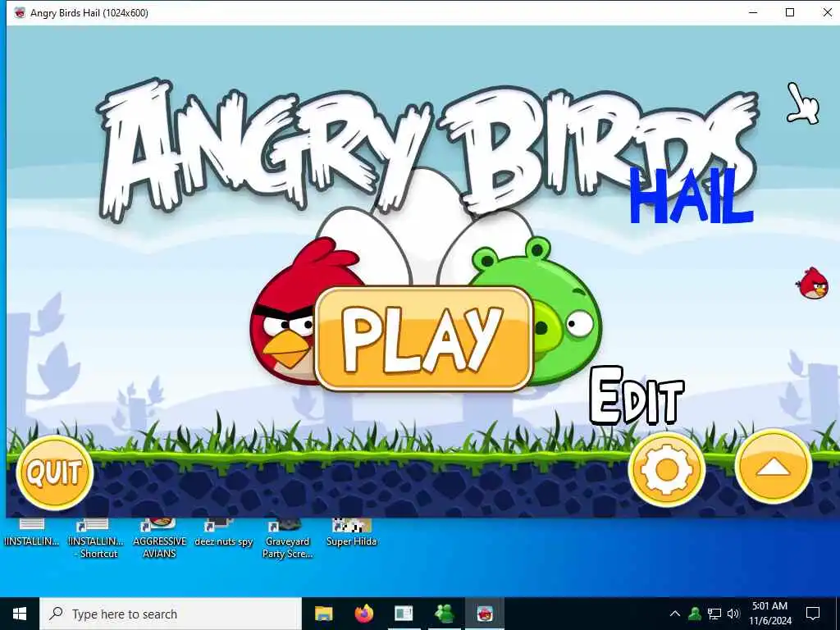Select the !INSTALLIN... - Shortcut desktop icon
The width and height of the screenshot is (840, 630).
95,539
